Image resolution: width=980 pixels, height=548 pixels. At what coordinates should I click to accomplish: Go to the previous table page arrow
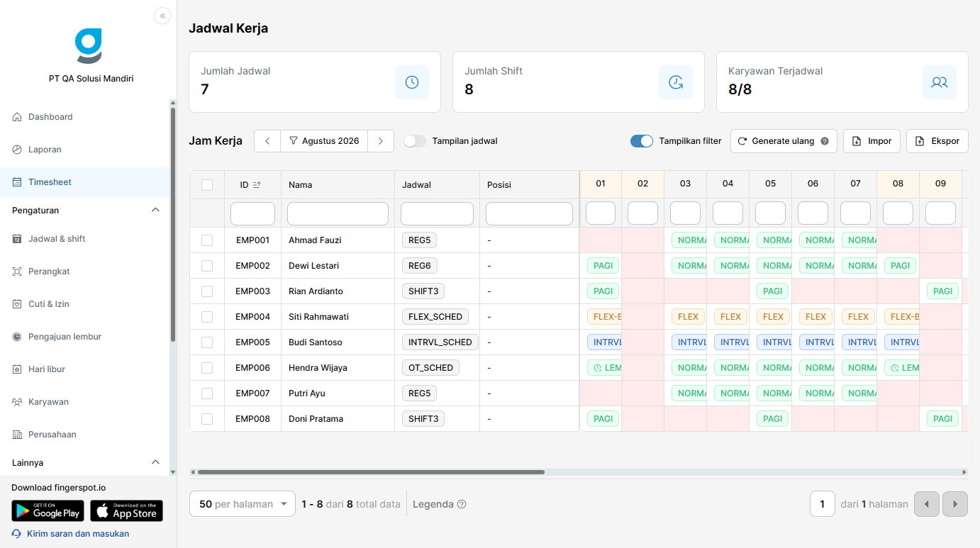click(x=927, y=504)
